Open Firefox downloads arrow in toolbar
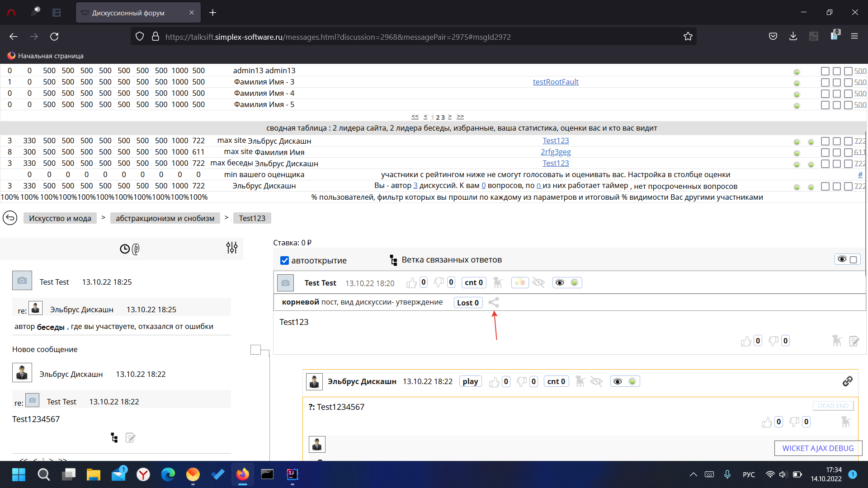This screenshot has height=488, width=868. (x=793, y=37)
